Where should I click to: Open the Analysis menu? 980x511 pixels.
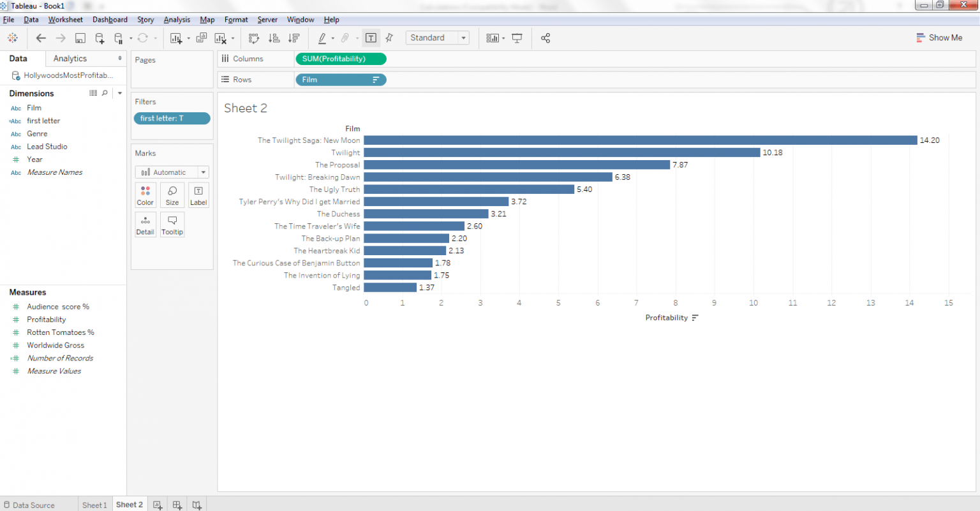(177, 19)
